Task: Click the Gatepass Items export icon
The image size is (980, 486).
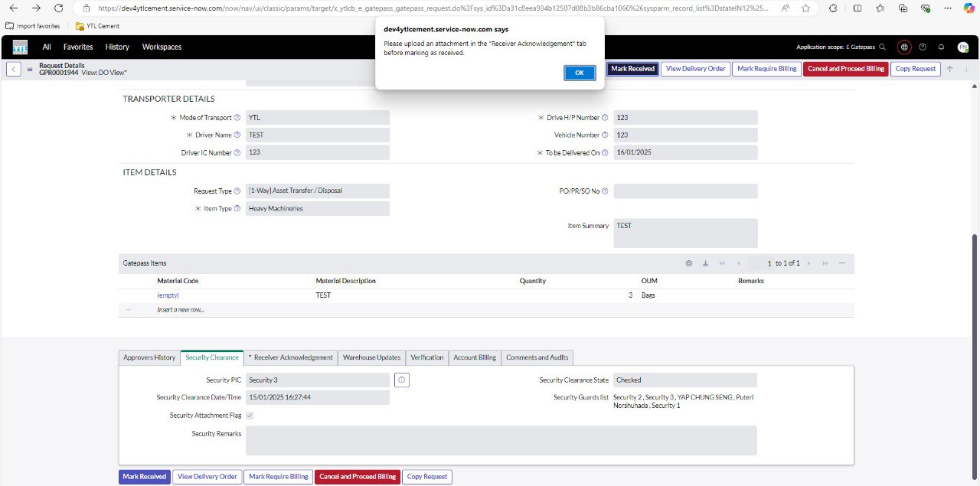Action: click(705, 263)
